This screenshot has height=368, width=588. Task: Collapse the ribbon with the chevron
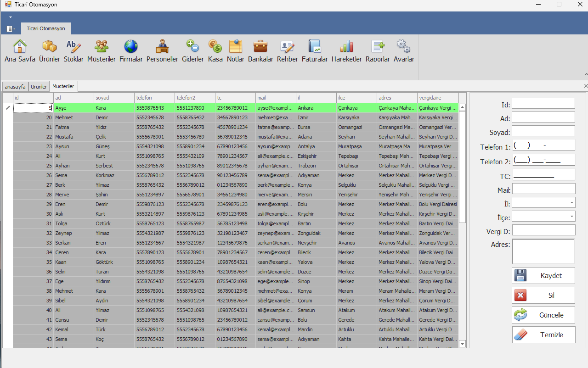(x=586, y=74)
